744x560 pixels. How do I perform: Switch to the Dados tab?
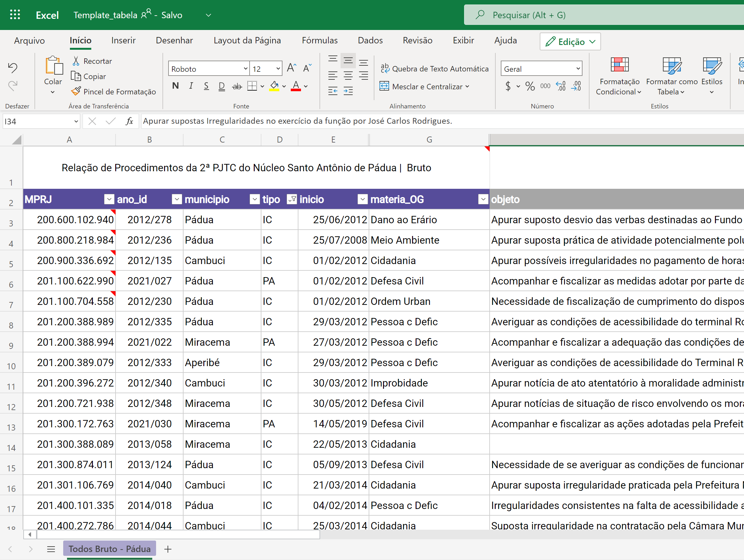point(370,40)
